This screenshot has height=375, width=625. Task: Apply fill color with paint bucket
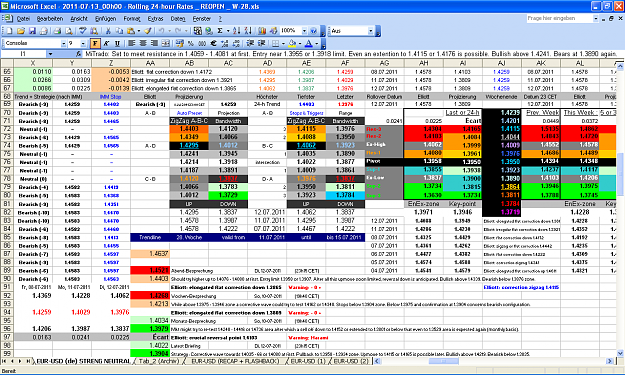[292, 43]
